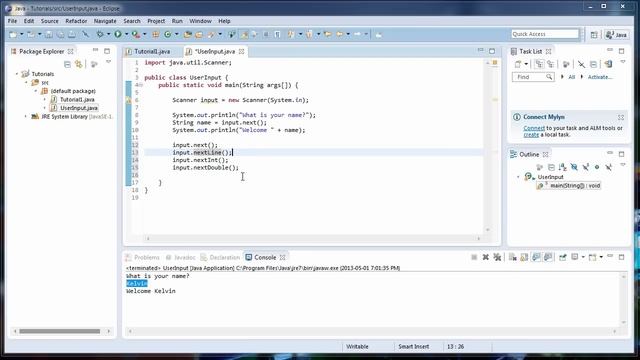Click the Quick Access search field

pos(545,34)
